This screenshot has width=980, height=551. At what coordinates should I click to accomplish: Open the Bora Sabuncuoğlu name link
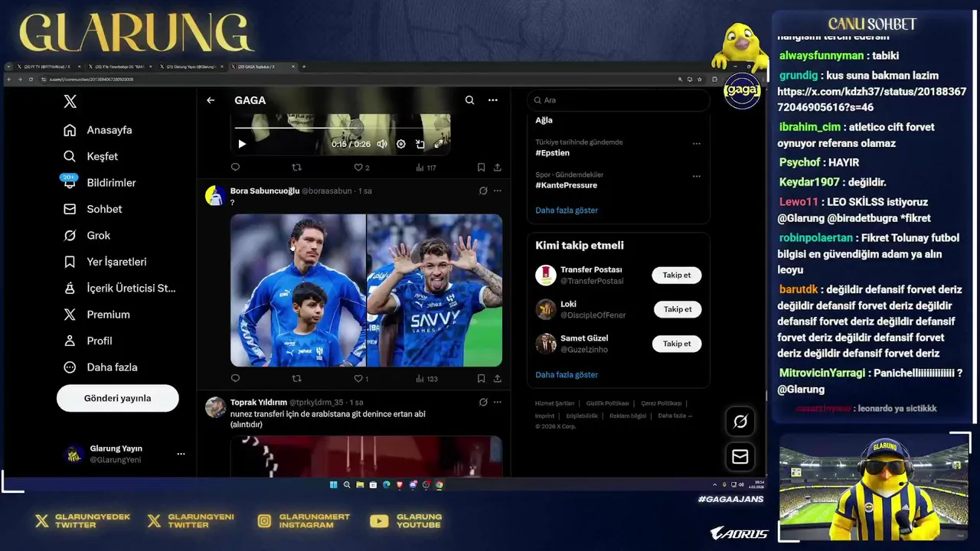point(265,191)
